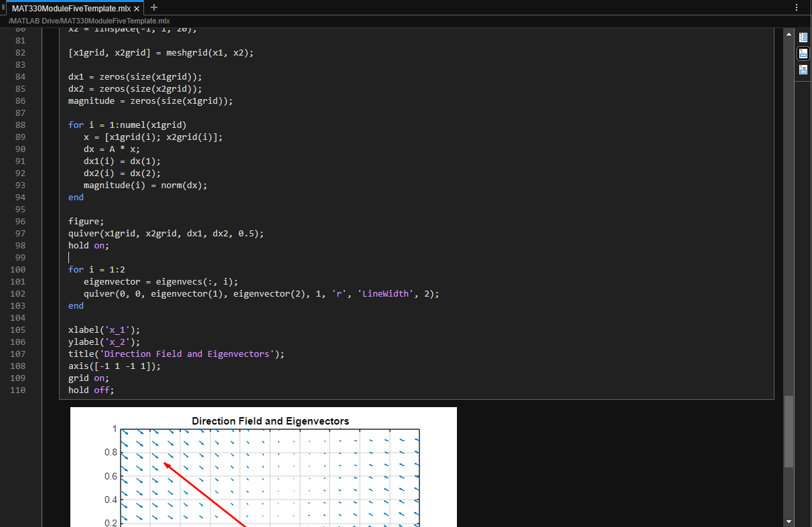Screen dimensions: 812x527
Task: Place cursor on the meshgrid code line
Action: click(x=161, y=53)
